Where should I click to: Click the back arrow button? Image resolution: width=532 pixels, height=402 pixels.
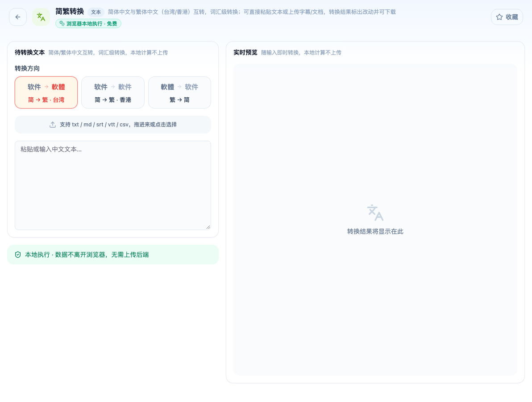18,17
